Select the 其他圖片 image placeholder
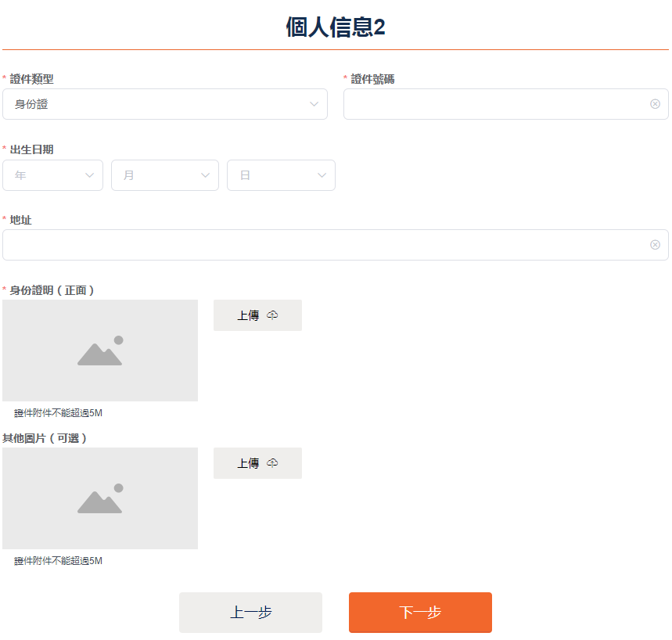This screenshot has height=640, width=672. [x=100, y=498]
